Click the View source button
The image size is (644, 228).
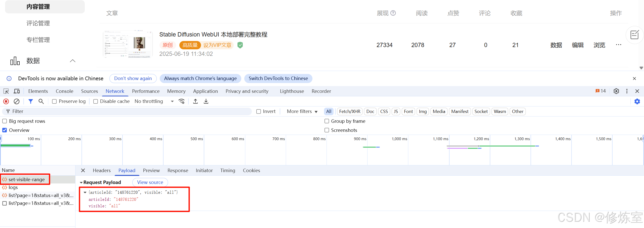click(x=150, y=182)
